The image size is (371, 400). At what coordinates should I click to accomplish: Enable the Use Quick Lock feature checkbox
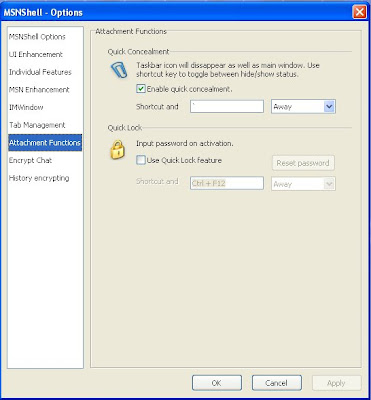141,160
